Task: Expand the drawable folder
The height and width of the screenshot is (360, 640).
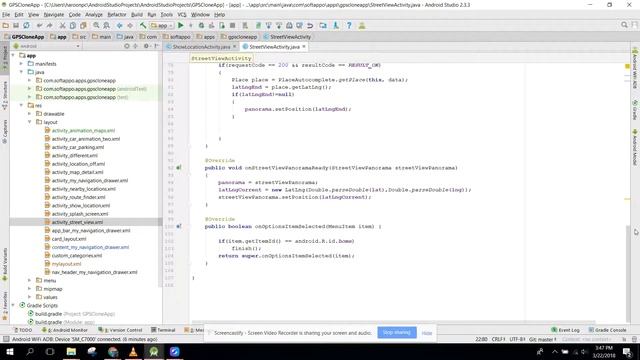Action: click(x=29, y=113)
